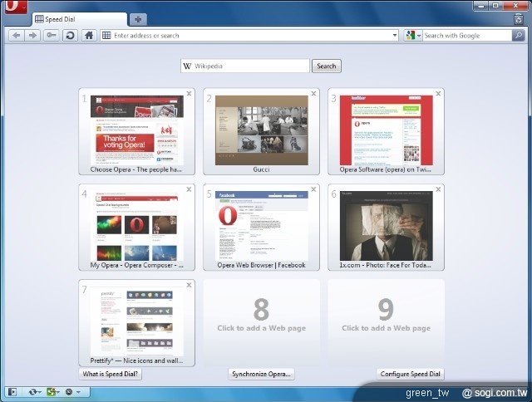Click the closed tabs trash icon
This screenshot has height=402, width=532.
coord(519,19)
